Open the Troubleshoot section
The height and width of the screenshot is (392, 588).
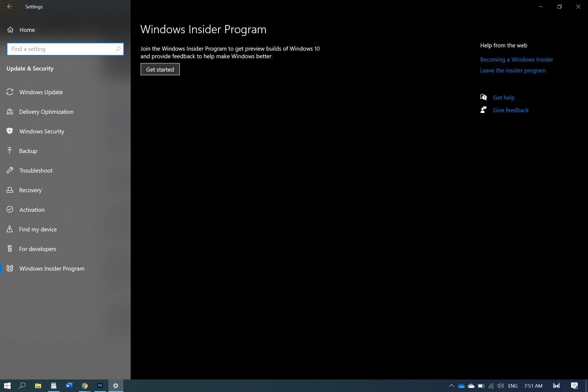[65, 170]
